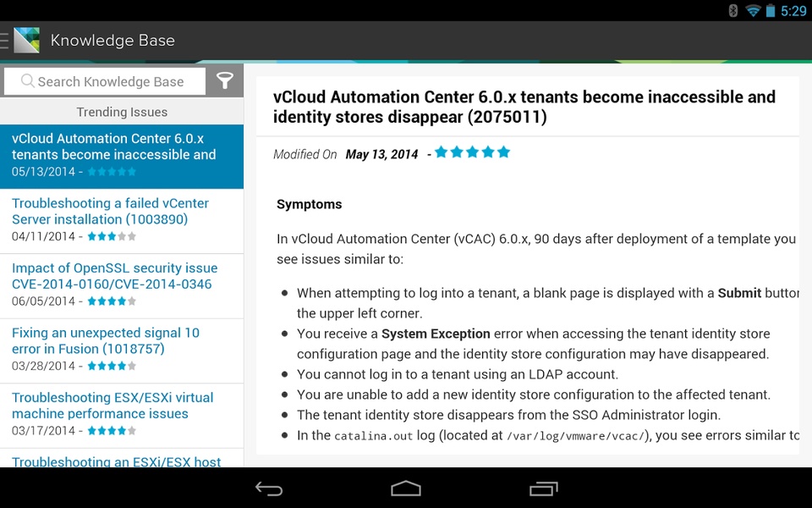Tap the magnifier icon in search box
This screenshot has width=812, height=508.
tap(27, 81)
